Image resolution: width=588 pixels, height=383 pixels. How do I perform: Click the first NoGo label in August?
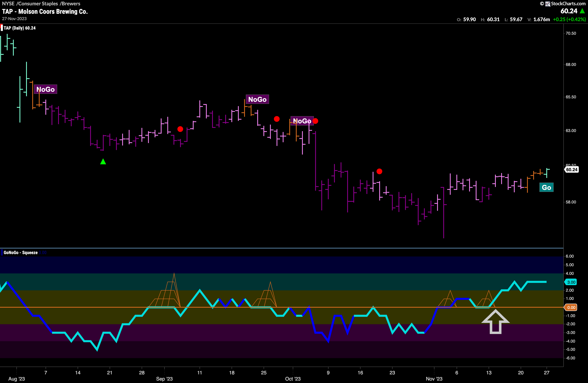pos(46,89)
